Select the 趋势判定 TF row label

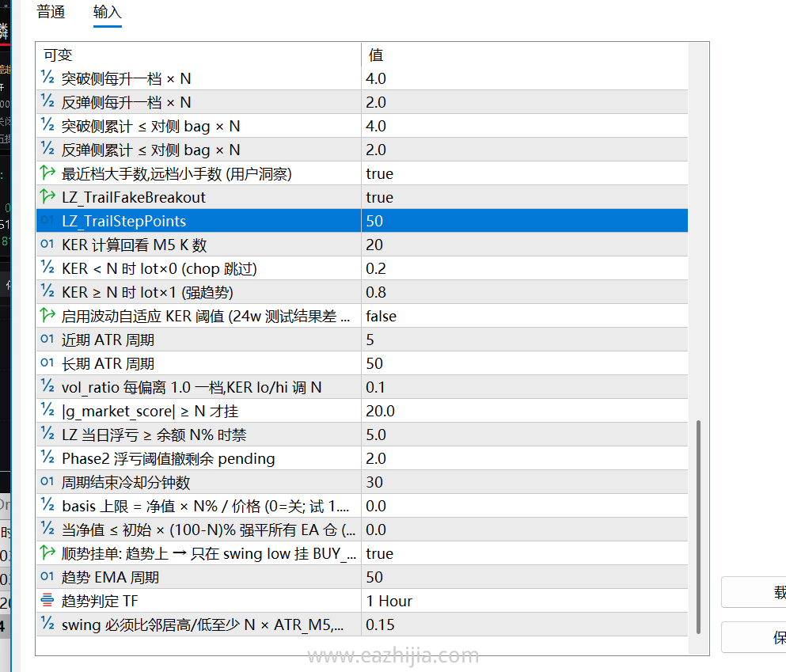click(x=99, y=601)
